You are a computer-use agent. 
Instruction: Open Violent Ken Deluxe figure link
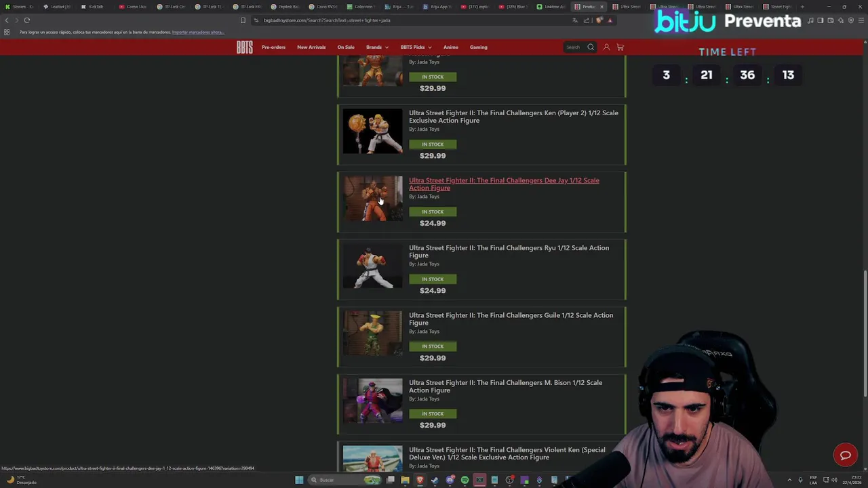click(x=507, y=453)
